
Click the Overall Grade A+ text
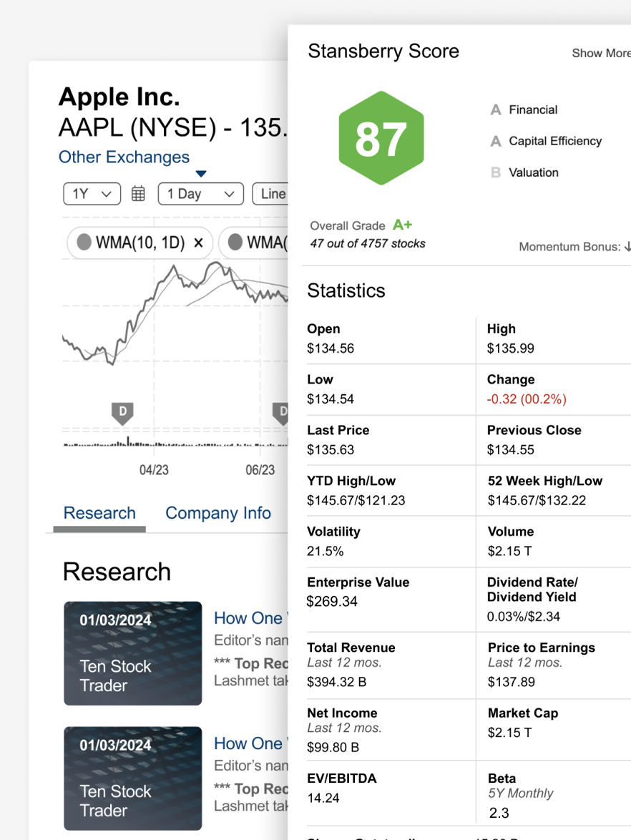click(x=361, y=225)
